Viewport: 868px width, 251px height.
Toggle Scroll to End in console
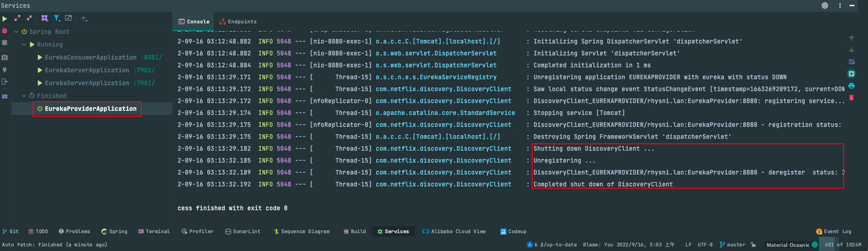[851, 74]
